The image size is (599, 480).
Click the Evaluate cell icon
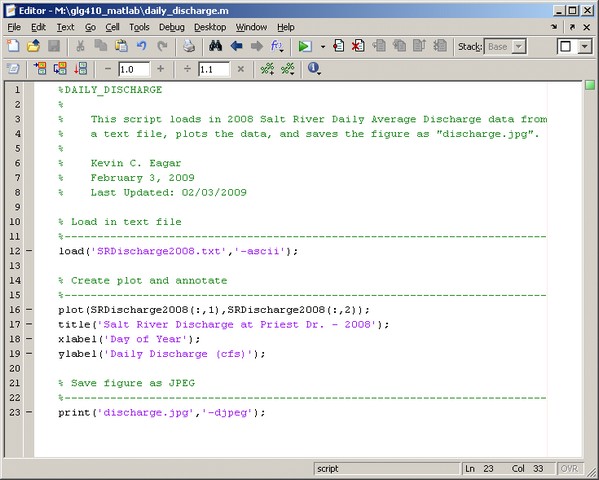pyautogui.click(x=40, y=68)
